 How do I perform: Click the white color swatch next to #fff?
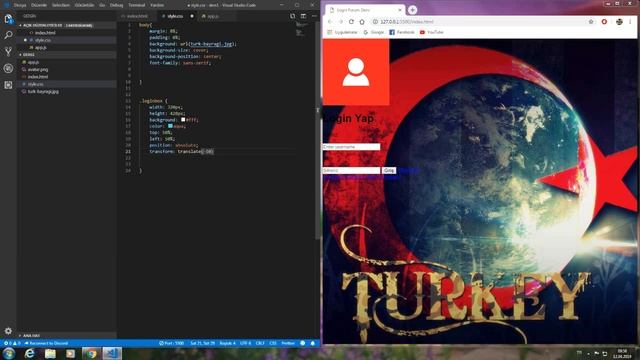tap(183, 120)
